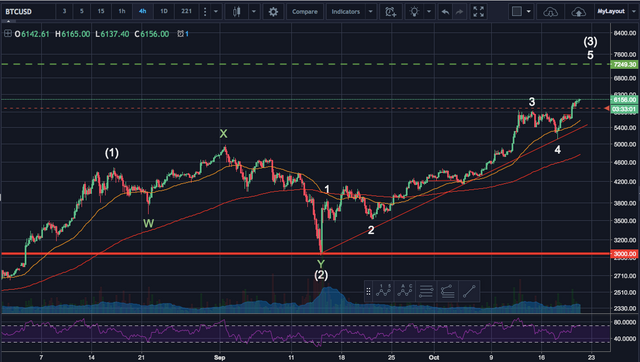
Task: Click the 6156.00 current price label
Action: (x=624, y=100)
